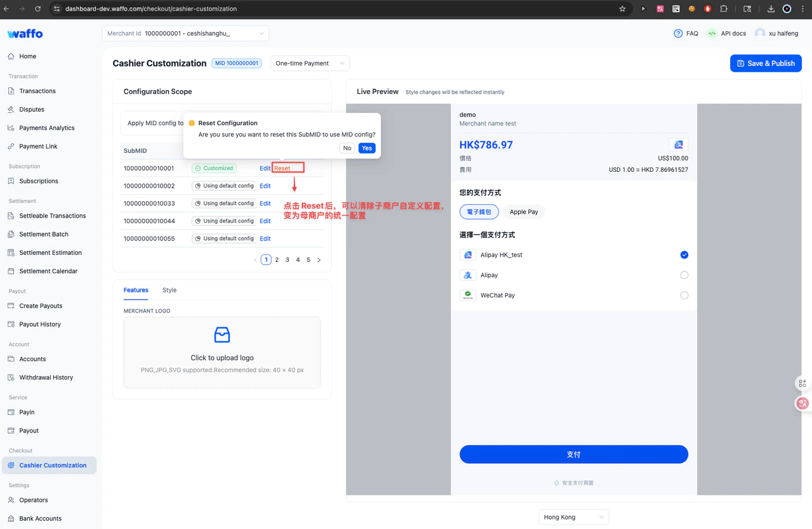Switch to the Features tab
Screen dimensions: 812x529
[136, 290]
